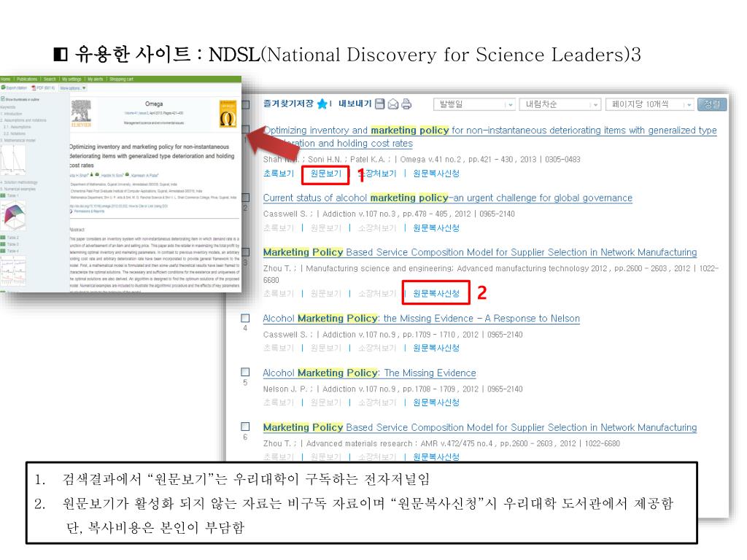Click 원문복사신청 under result 3 by Zhou T.

[x=436, y=293]
